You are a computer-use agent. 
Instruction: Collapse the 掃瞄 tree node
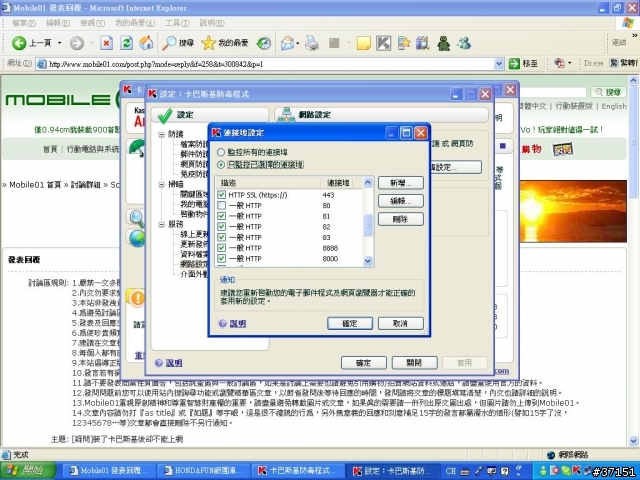tap(162, 184)
